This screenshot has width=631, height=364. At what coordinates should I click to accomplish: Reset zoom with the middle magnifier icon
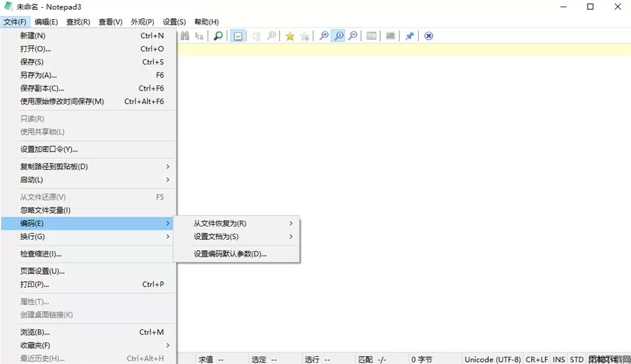[339, 36]
